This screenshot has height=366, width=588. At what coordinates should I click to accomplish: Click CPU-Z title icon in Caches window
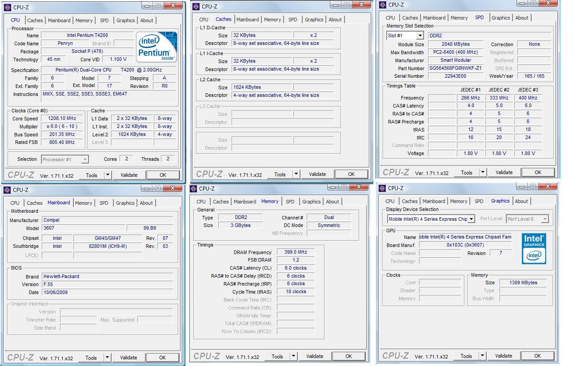pyautogui.click(x=196, y=7)
